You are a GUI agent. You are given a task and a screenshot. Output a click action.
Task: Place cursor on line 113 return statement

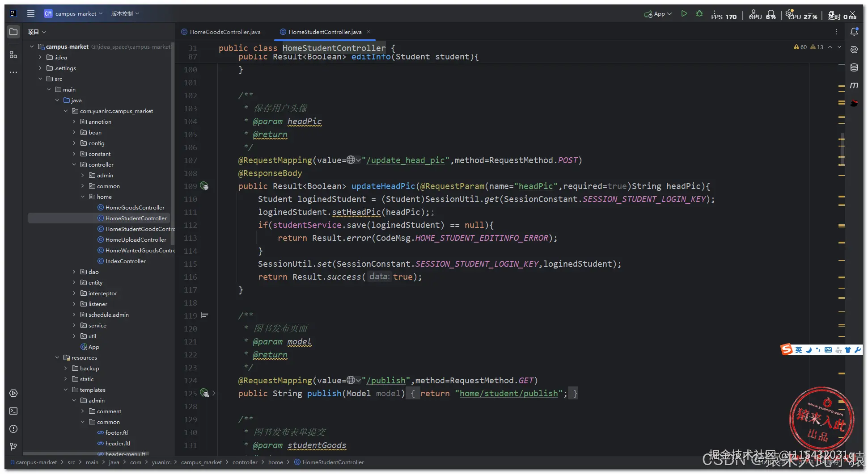[x=417, y=238]
